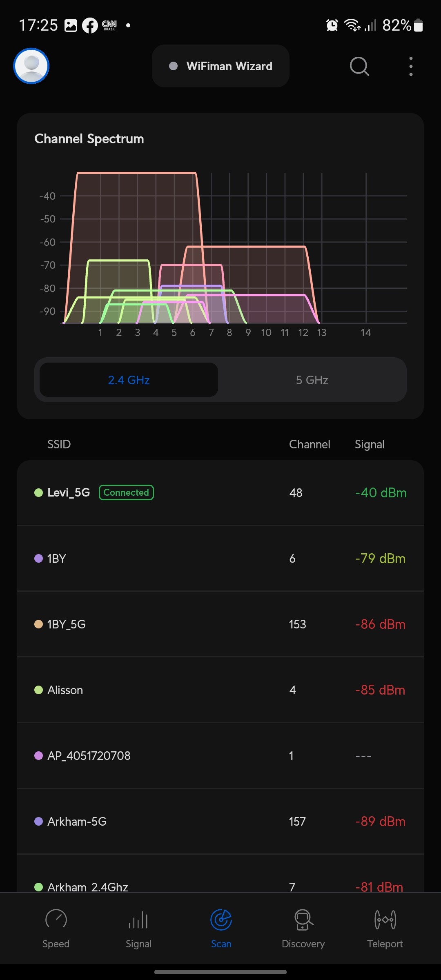
Task: Switch spectrum to 5 GHz band
Action: [x=312, y=380]
